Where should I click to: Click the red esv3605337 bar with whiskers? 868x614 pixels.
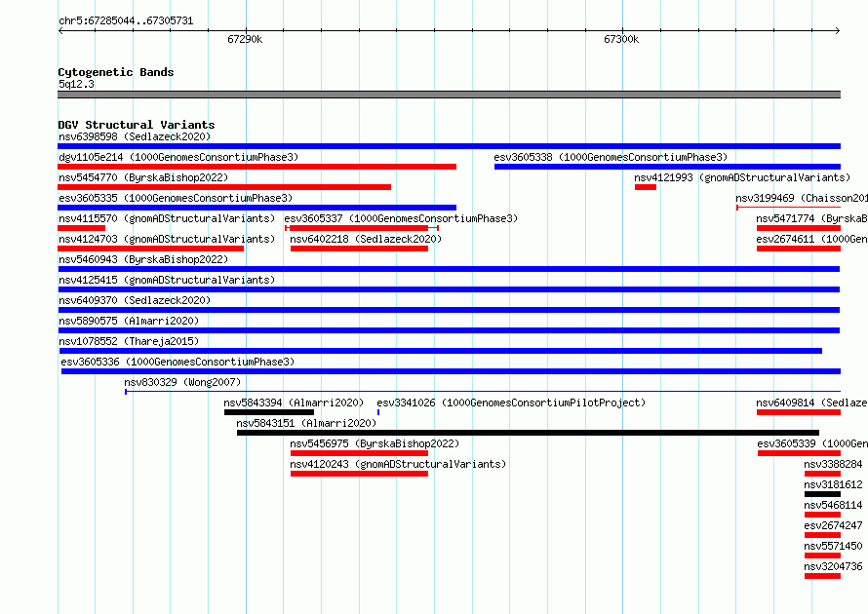coord(362,228)
